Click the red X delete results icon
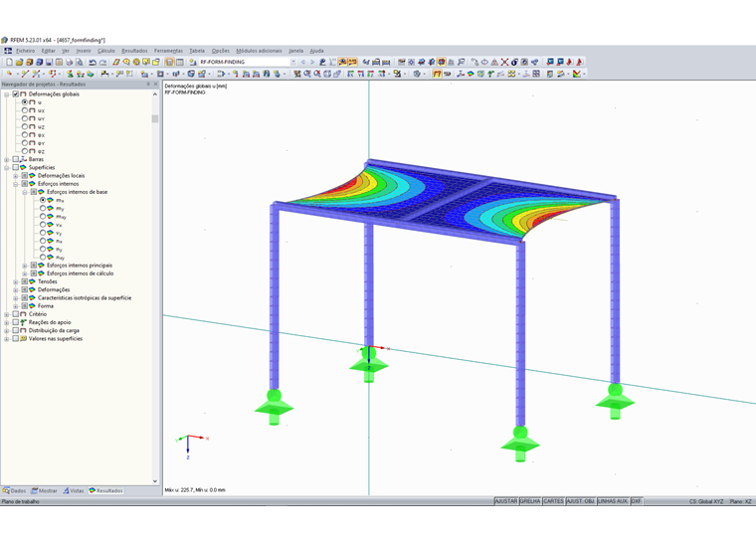 click(x=504, y=62)
